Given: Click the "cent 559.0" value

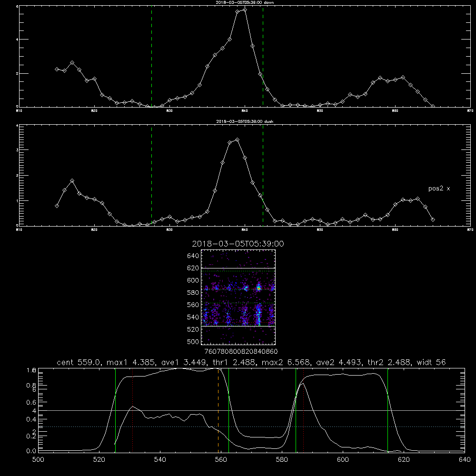Looking at the screenshot, I should click(79, 362).
